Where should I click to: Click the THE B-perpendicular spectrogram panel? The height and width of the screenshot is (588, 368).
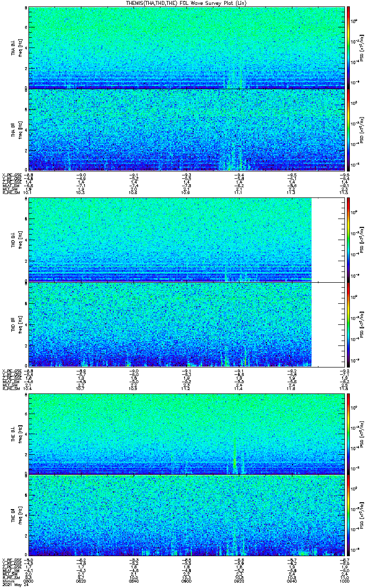(185, 433)
